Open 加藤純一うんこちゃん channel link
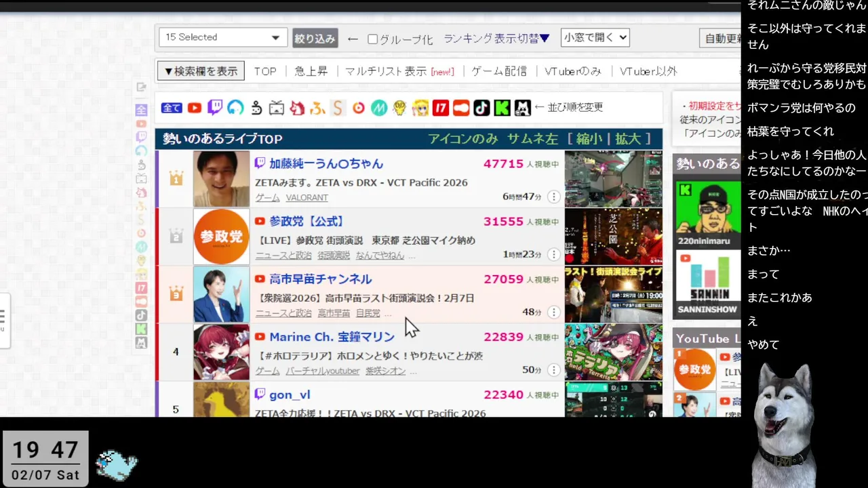 coord(326,163)
